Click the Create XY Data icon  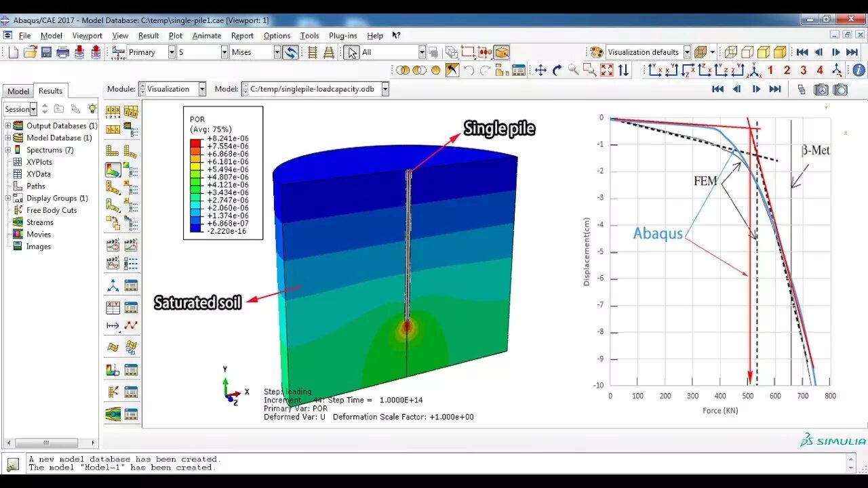click(113, 308)
